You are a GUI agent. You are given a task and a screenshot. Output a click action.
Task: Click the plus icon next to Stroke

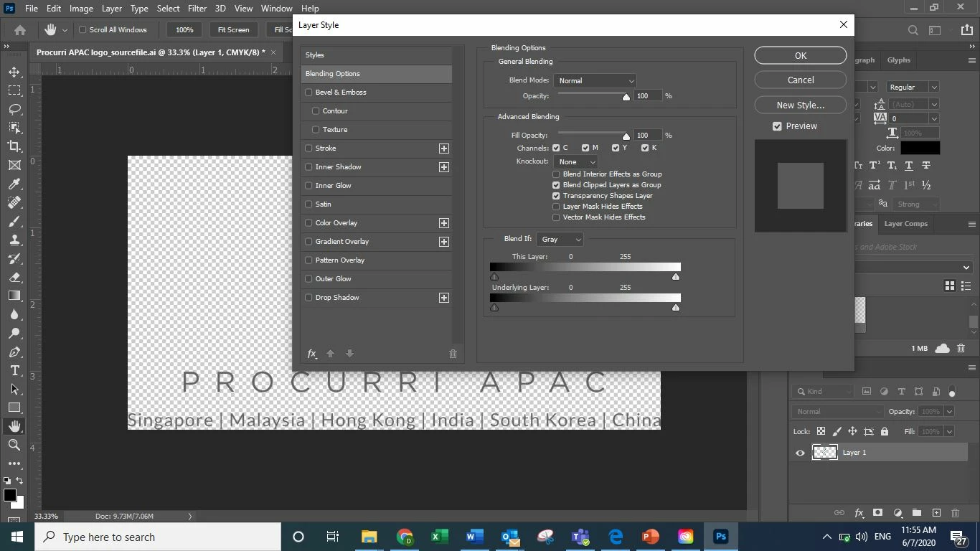tap(444, 149)
